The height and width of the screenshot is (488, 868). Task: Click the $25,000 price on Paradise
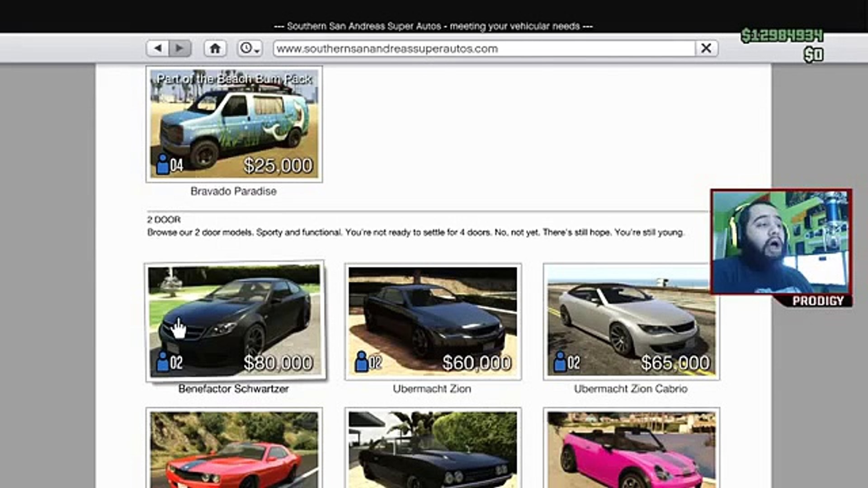(278, 165)
